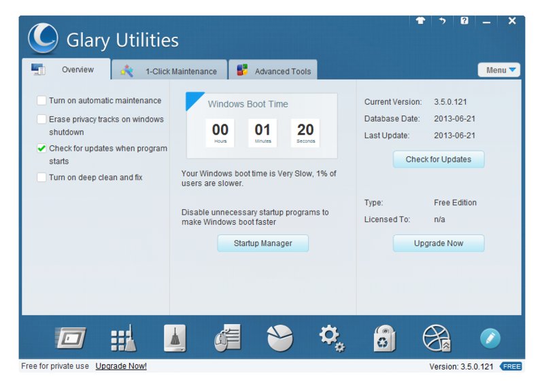The height and width of the screenshot is (392, 544).
Task: Click the Current Version value 3.5.0.121
Action: [450, 102]
